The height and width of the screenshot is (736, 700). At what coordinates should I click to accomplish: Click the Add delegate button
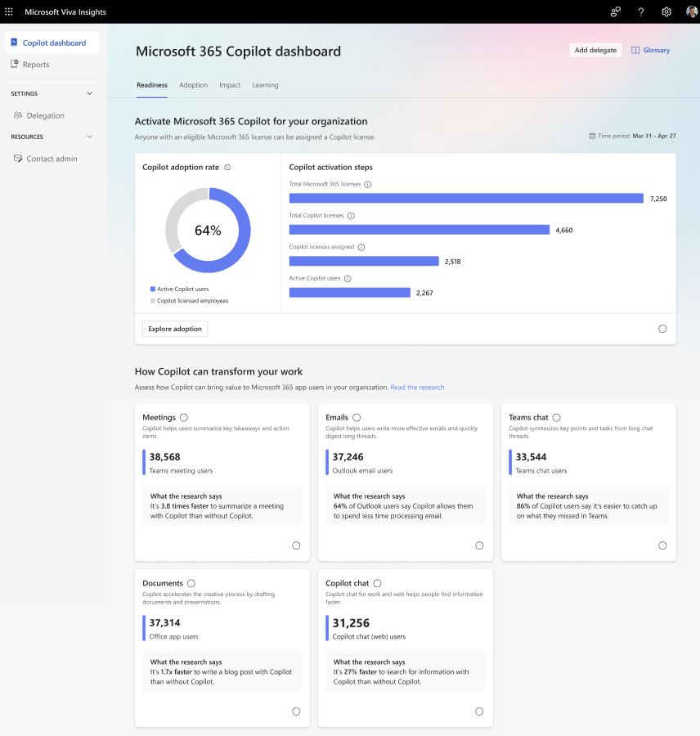pos(595,50)
